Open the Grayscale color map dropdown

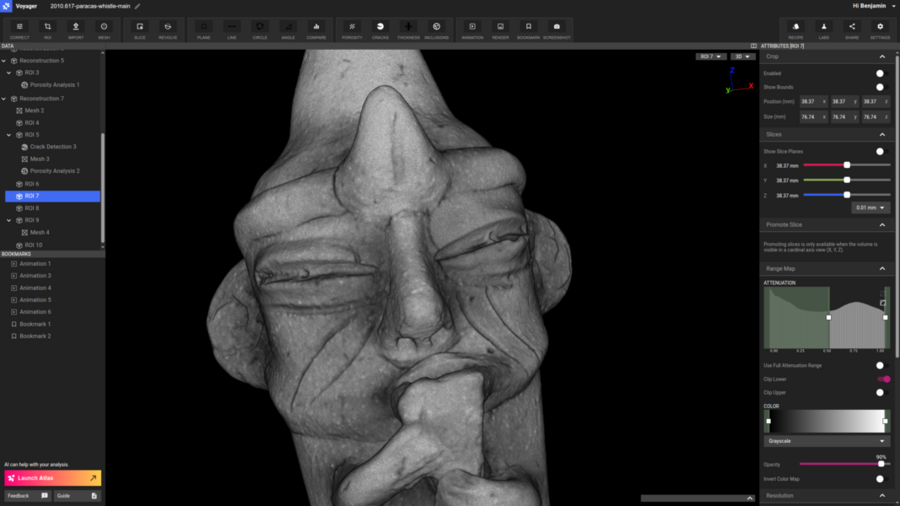point(827,441)
